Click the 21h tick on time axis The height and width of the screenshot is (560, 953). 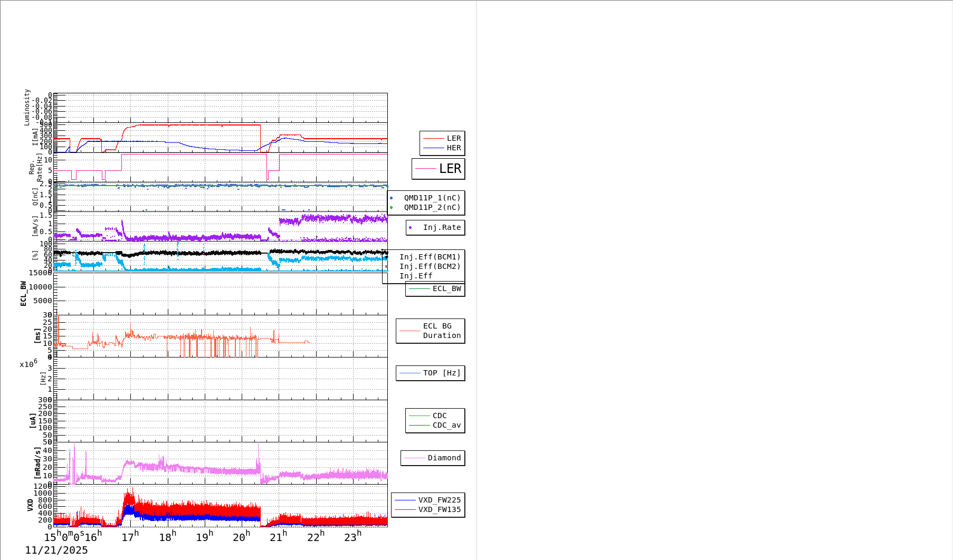click(278, 537)
